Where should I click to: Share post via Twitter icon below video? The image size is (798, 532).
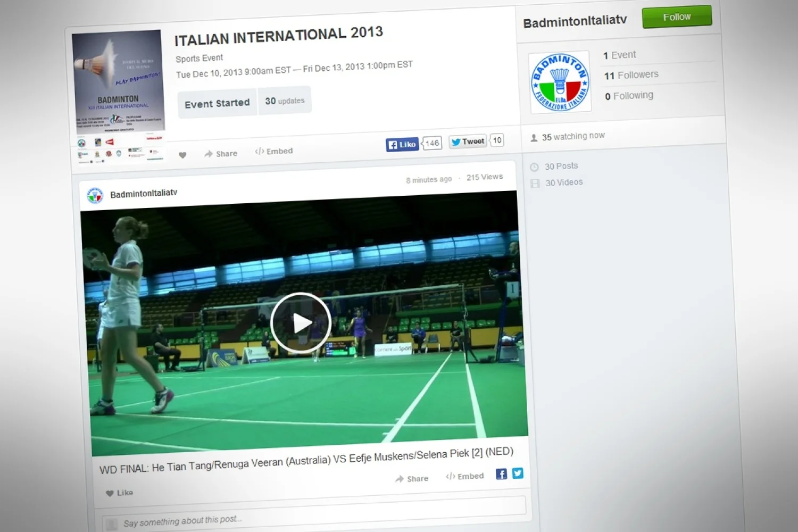pyautogui.click(x=518, y=473)
